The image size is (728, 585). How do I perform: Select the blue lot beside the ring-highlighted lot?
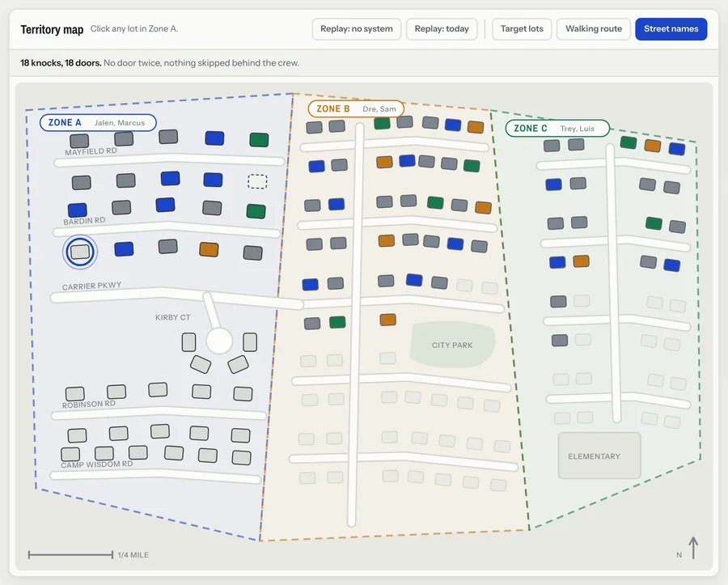(x=124, y=249)
